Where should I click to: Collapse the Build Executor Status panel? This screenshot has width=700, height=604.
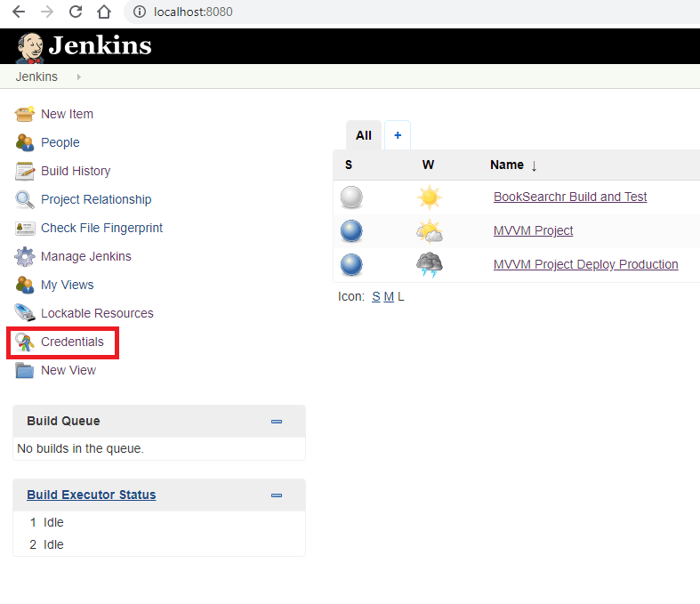(277, 495)
